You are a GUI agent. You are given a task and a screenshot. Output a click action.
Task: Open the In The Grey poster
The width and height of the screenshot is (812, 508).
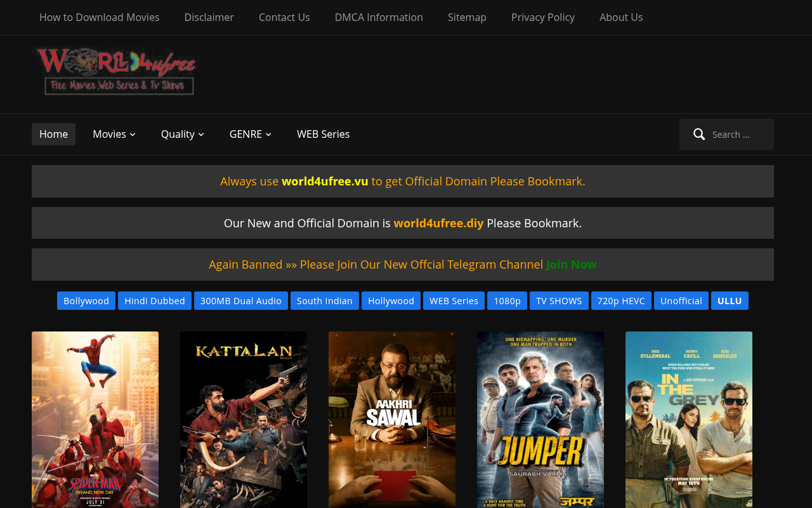pos(689,420)
